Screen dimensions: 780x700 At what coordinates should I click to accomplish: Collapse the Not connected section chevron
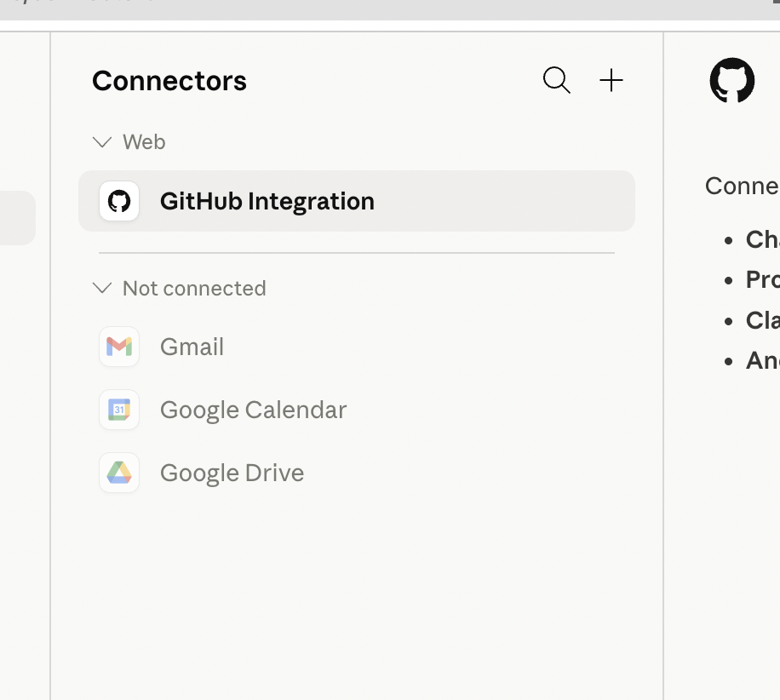coord(102,288)
